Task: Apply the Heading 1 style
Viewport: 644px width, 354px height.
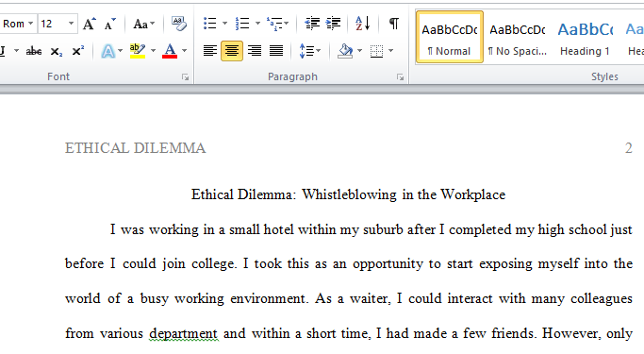Action: click(x=585, y=38)
